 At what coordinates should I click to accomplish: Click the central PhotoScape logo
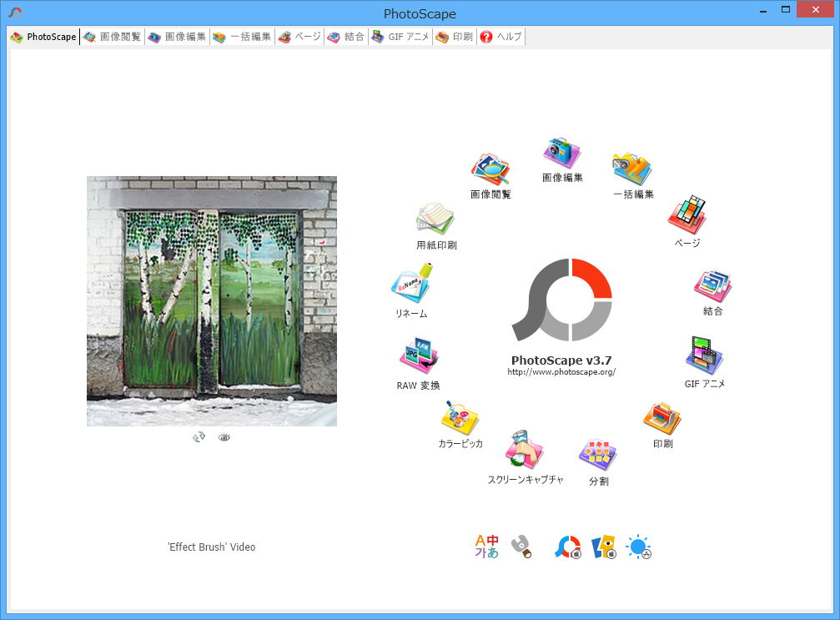tap(562, 300)
